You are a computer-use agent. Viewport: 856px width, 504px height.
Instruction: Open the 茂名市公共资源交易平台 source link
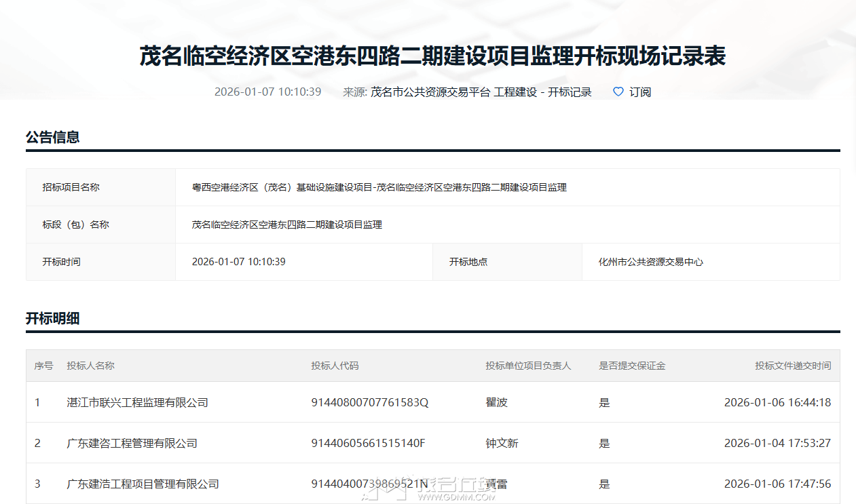click(x=430, y=92)
